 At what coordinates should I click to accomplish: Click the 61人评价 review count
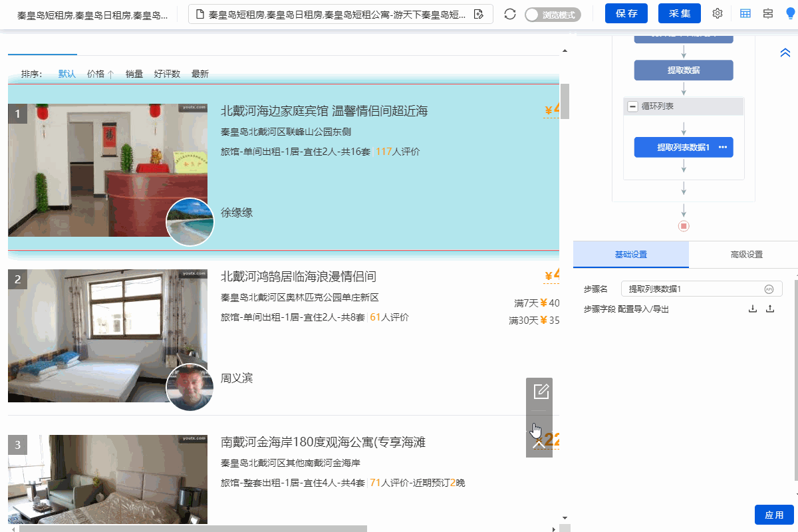(x=389, y=317)
